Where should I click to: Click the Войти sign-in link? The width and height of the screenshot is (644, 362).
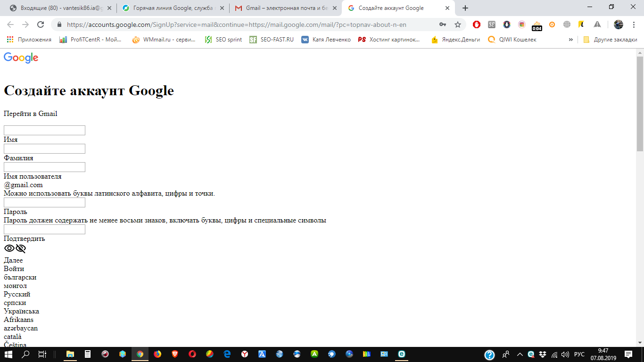coord(14,269)
